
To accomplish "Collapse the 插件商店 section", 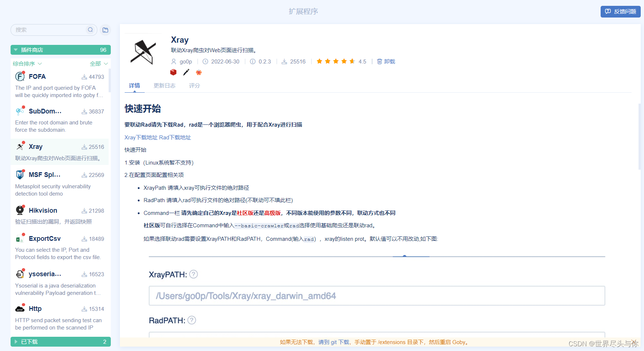I will click(15, 50).
